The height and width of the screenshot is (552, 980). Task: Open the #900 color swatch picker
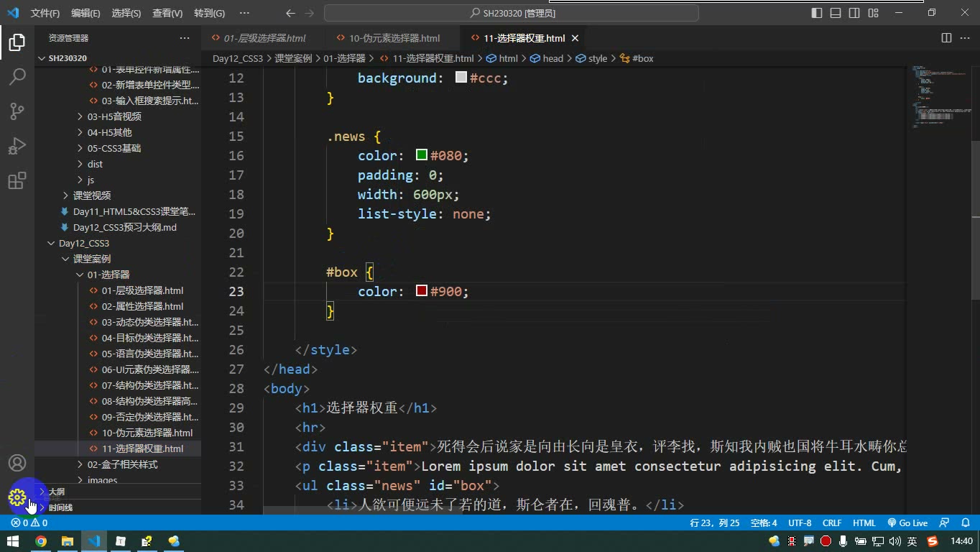coord(422,291)
